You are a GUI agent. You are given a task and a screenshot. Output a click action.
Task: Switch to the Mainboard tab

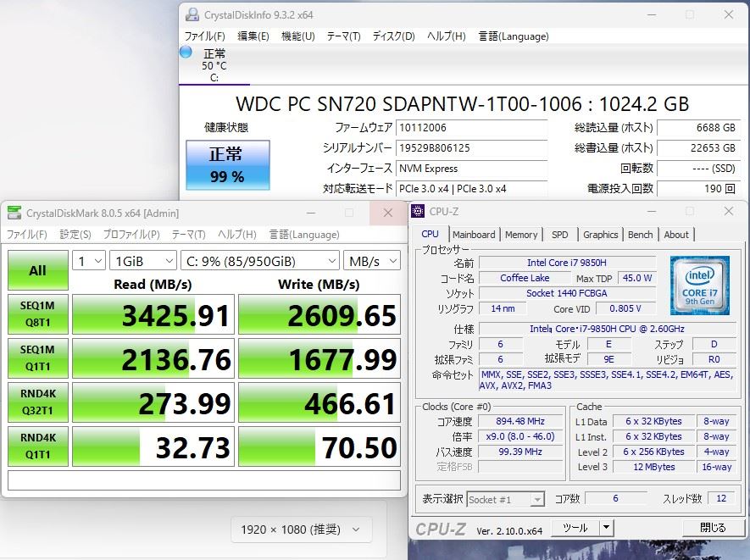(x=474, y=235)
